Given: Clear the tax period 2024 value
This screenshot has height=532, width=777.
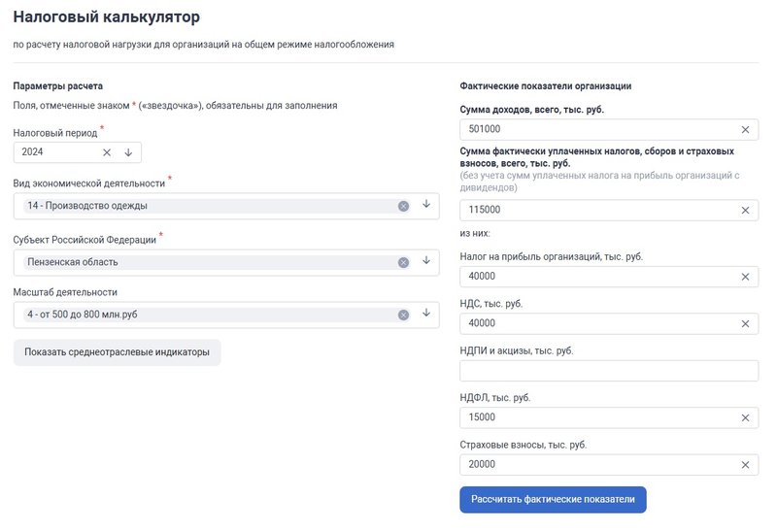Looking at the screenshot, I should (107, 152).
